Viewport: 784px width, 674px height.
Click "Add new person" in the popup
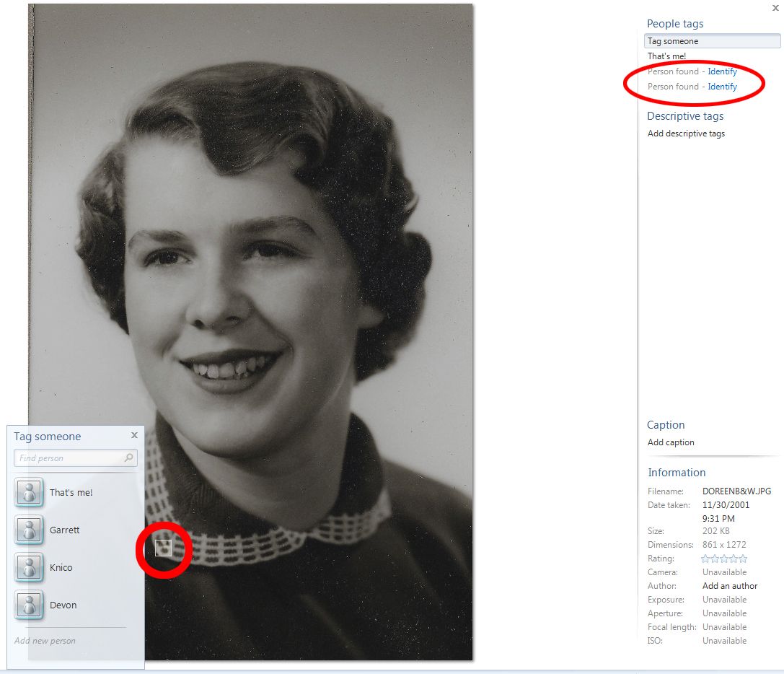(x=45, y=640)
